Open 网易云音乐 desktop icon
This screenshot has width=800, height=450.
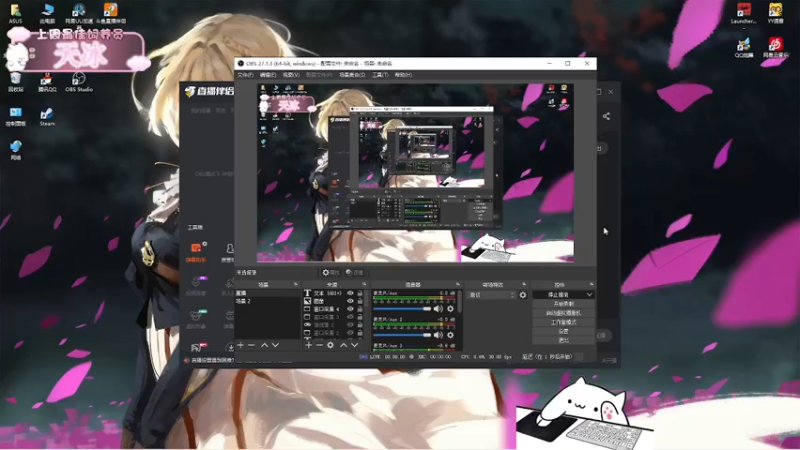pyautogui.click(x=775, y=48)
